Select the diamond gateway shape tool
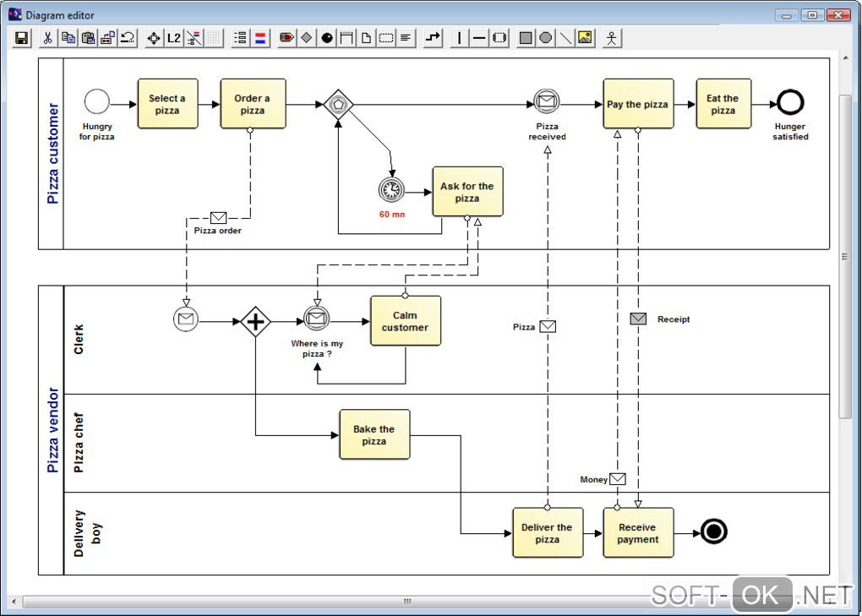The width and height of the screenshot is (862, 616). point(307,38)
